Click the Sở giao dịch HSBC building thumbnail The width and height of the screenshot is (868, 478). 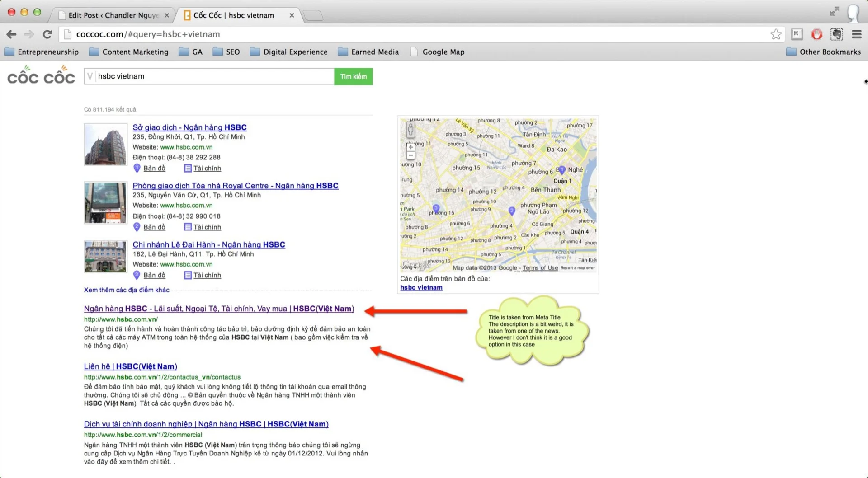pyautogui.click(x=105, y=145)
